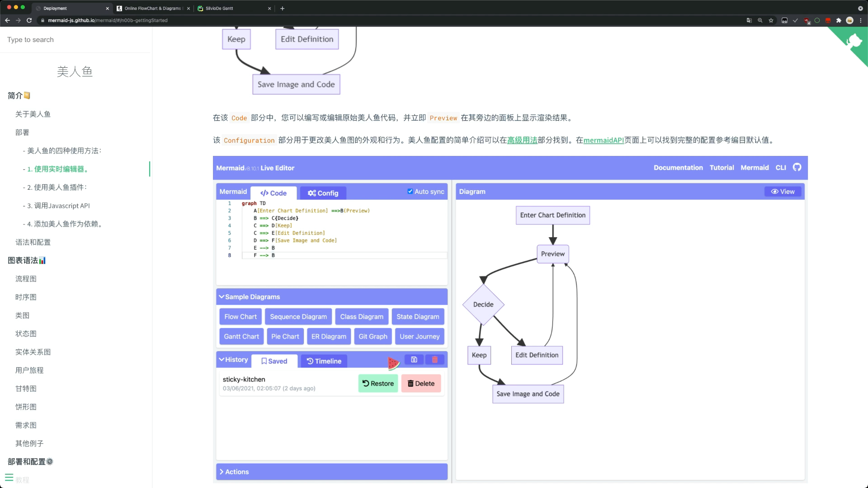
Task: Open the 高级用法 link
Action: [x=522, y=140]
